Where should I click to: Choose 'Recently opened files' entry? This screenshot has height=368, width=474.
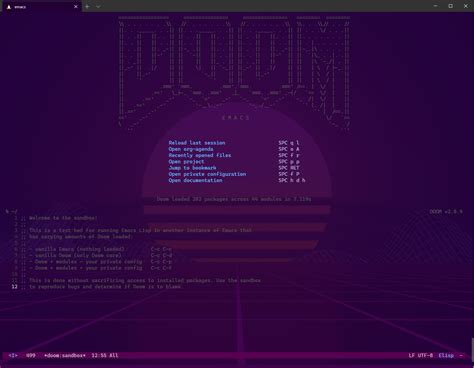click(200, 155)
